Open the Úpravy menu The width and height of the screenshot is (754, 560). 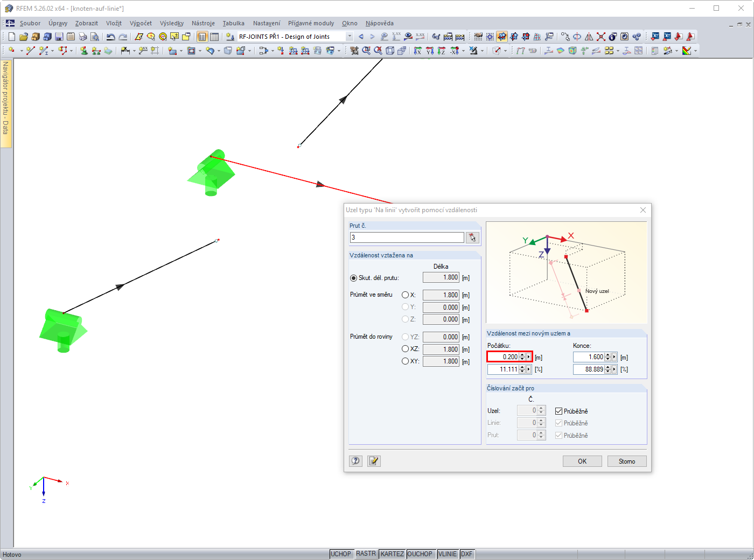click(x=58, y=23)
